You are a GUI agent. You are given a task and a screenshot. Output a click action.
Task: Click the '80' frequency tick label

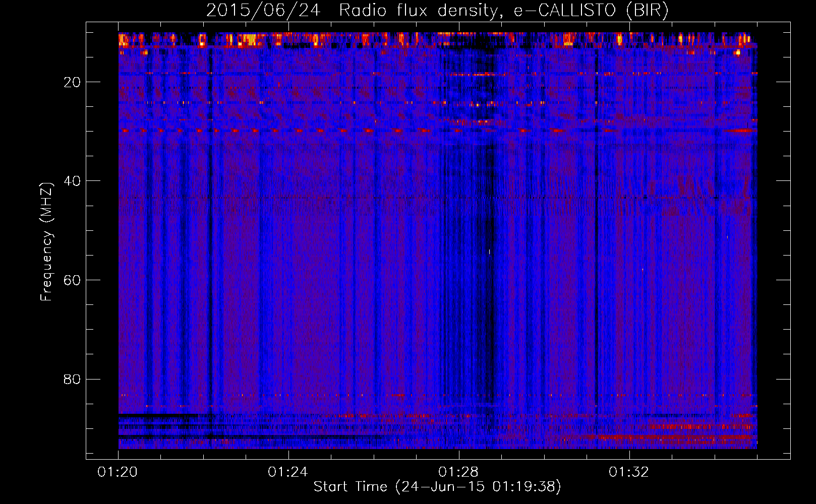[73, 379]
